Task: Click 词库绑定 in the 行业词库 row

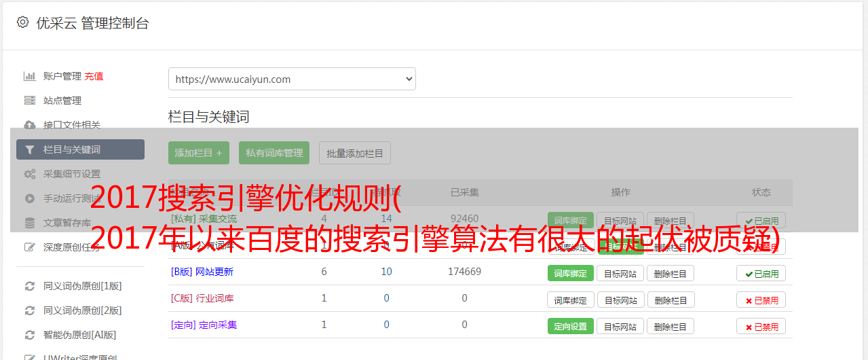Action: [571, 300]
